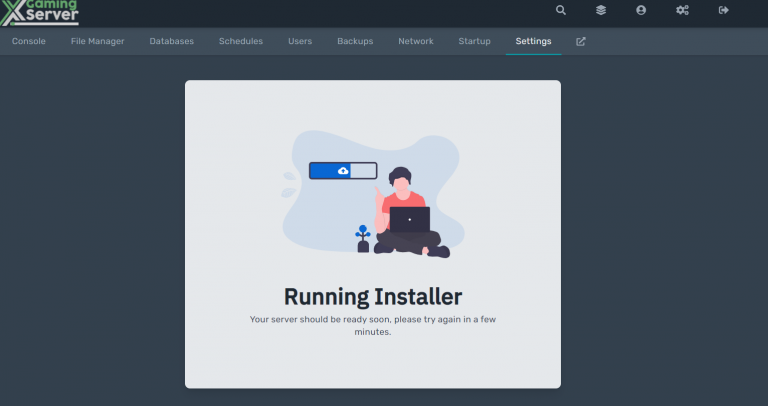Open the search magnifier icon
Screen dimensions: 768x406
pos(561,10)
